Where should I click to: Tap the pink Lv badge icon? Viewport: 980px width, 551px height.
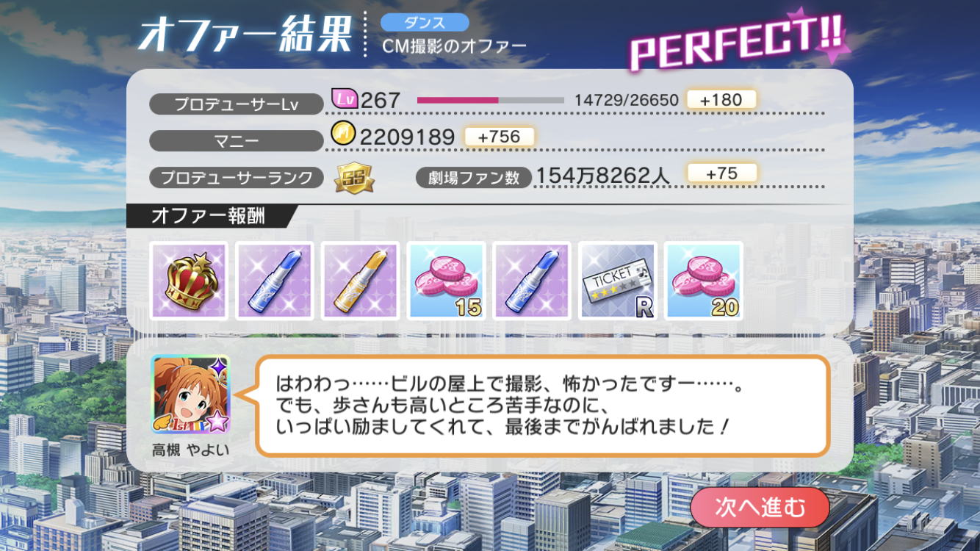click(345, 98)
